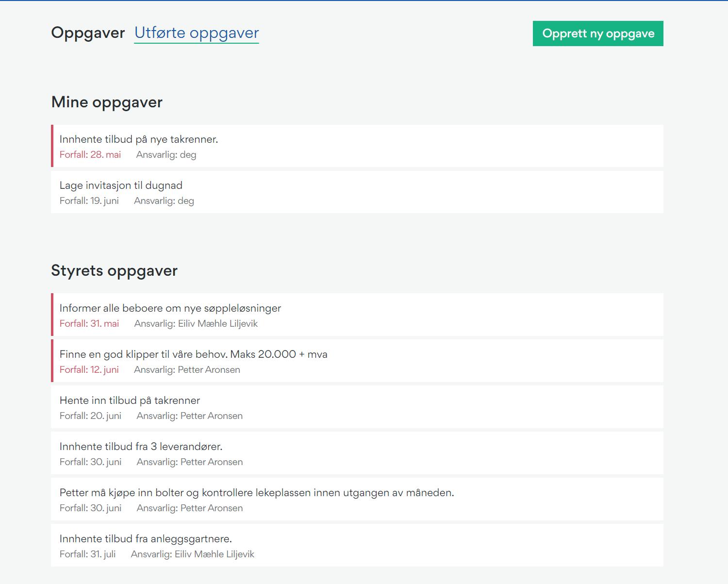The height and width of the screenshot is (584, 728).
Task: Open task Innhente tilbud fra anleggsgartnere
Action: [x=357, y=545]
